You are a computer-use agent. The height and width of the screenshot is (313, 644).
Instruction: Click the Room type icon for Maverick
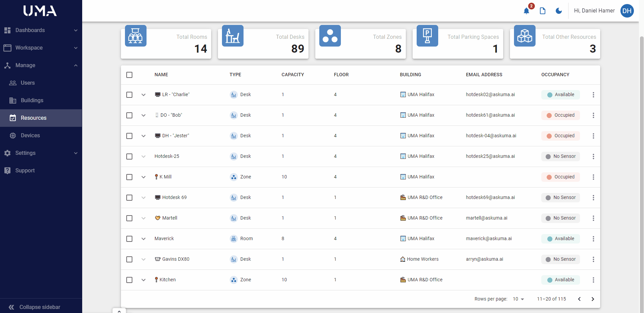234,239
